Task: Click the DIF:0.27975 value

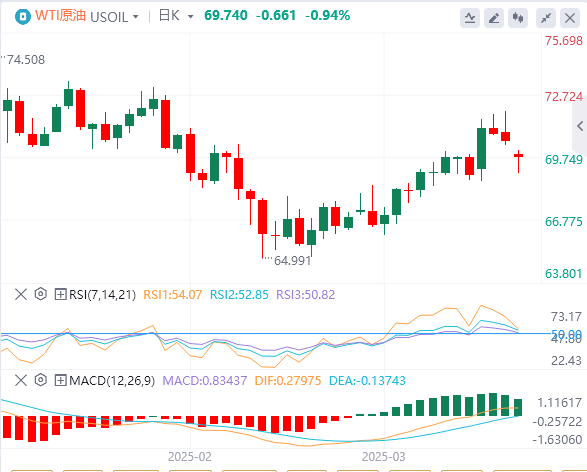Action: click(x=288, y=381)
